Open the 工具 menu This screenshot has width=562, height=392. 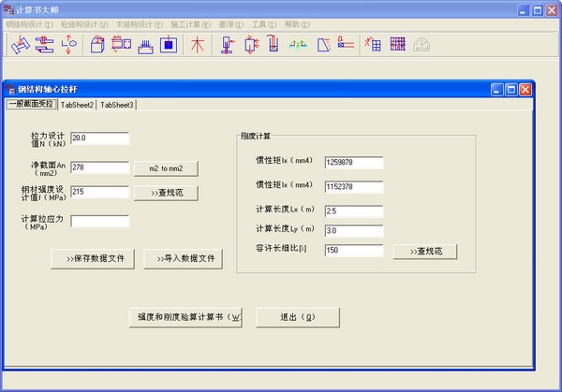click(264, 24)
